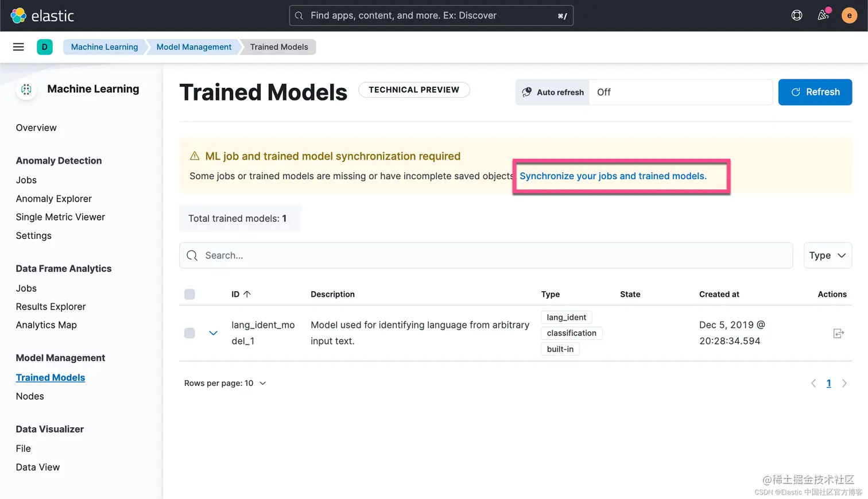Open Data View under Data Visualizer

(38, 467)
